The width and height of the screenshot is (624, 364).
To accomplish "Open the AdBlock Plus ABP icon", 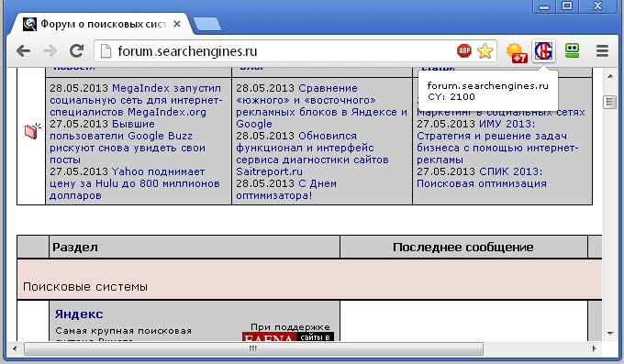I will (464, 51).
